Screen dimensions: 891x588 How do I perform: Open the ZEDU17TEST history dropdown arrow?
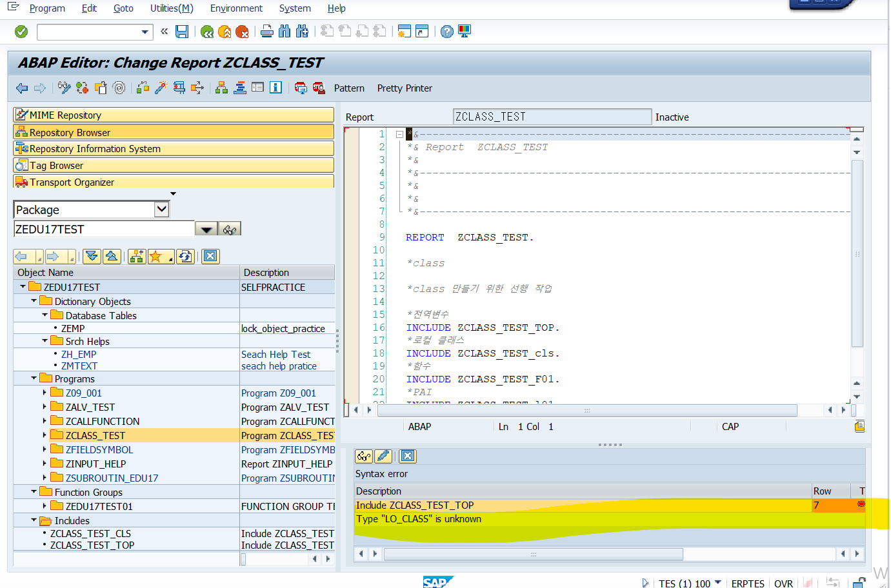pyautogui.click(x=206, y=230)
